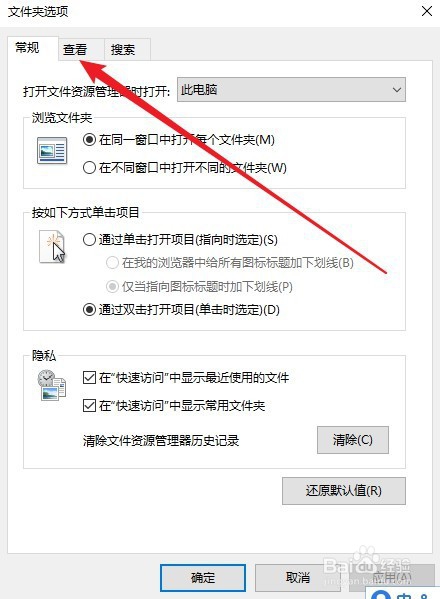The image size is (440, 599).
Task: Confirm with the 确定 button
Action: point(203,578)
